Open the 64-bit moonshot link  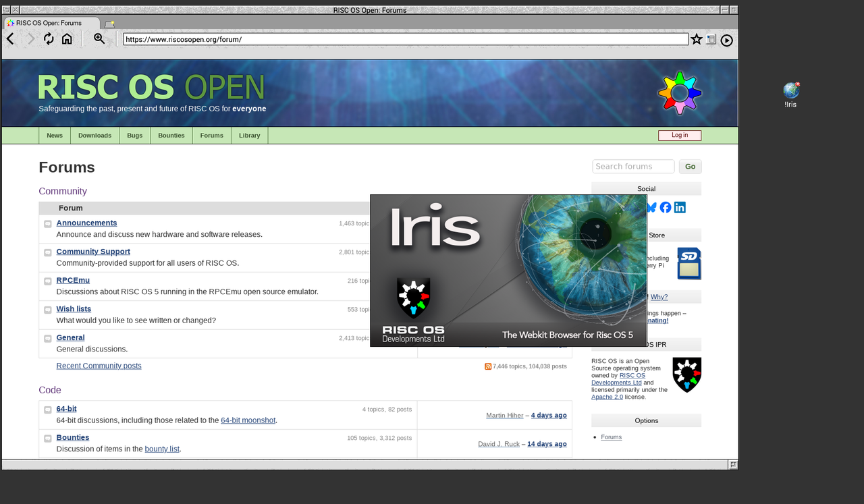(248, 420)
